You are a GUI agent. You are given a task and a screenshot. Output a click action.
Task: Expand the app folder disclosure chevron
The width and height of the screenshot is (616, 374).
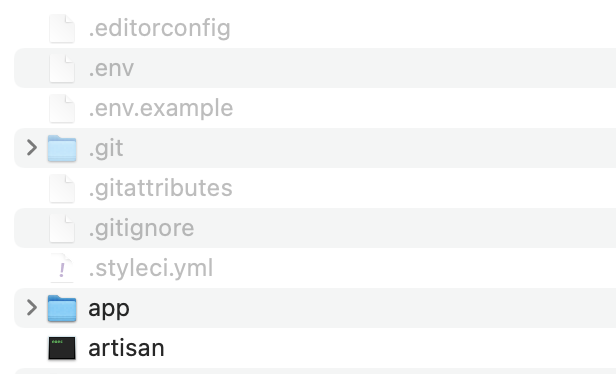32,308
